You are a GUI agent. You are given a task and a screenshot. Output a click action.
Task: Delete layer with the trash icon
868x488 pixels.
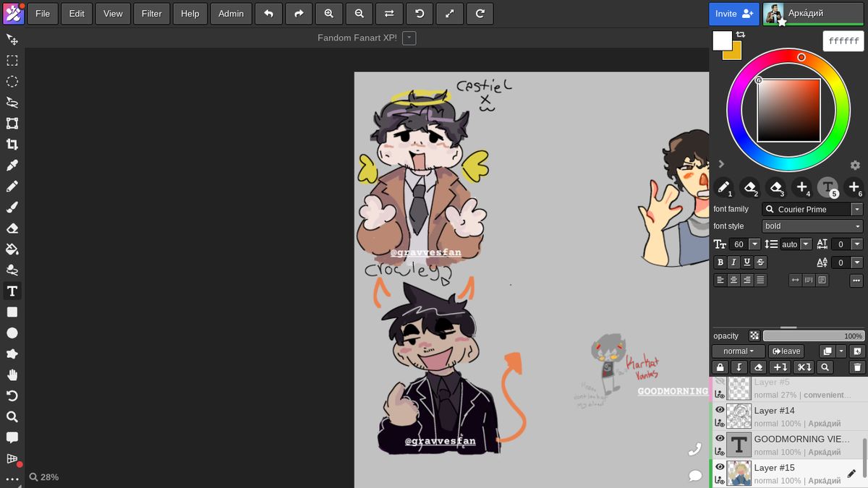(x=856, y=367)
